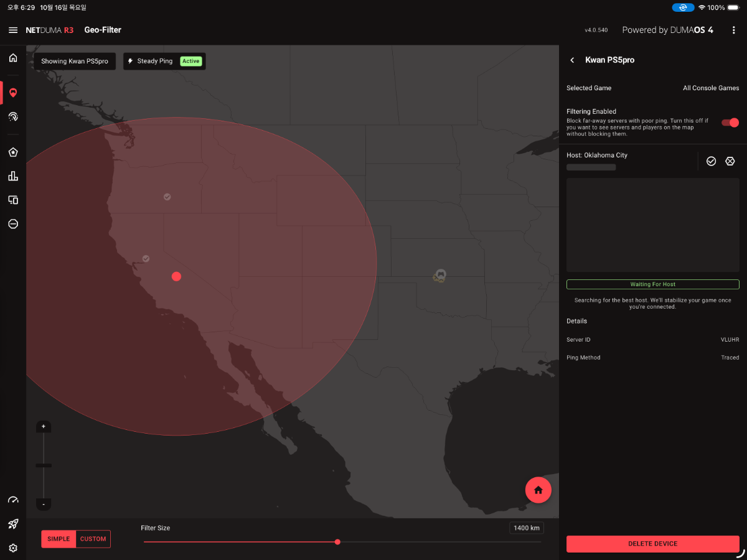Image resolution: width=747 pixels, height=560 pixels.
Task: Select the Simple filter mode
Action: [59, 539]
